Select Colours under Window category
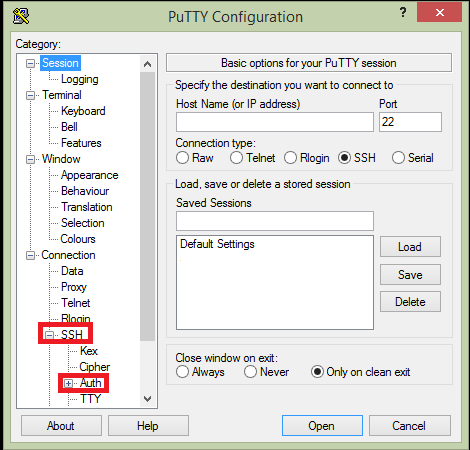 [x=78, y=239]
